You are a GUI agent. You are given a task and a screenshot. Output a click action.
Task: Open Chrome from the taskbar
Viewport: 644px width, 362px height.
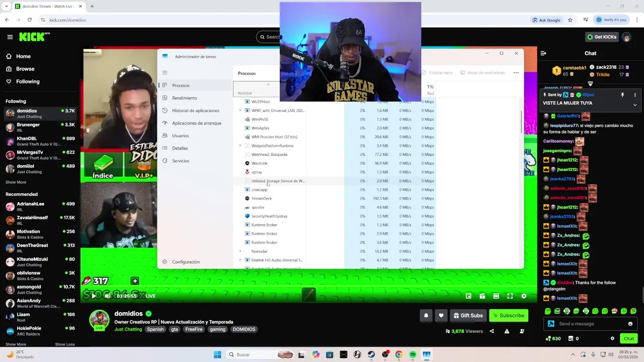point(398,354)
